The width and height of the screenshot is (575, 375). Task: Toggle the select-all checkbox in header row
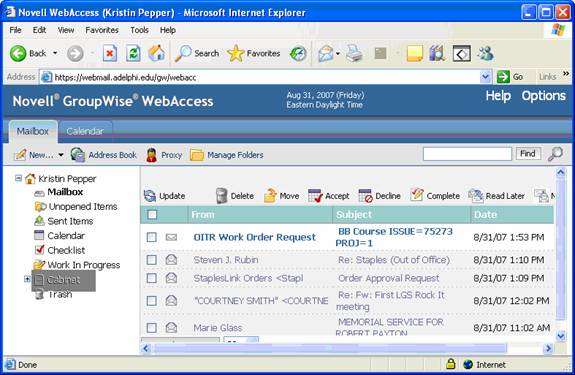tap(152, 214)
